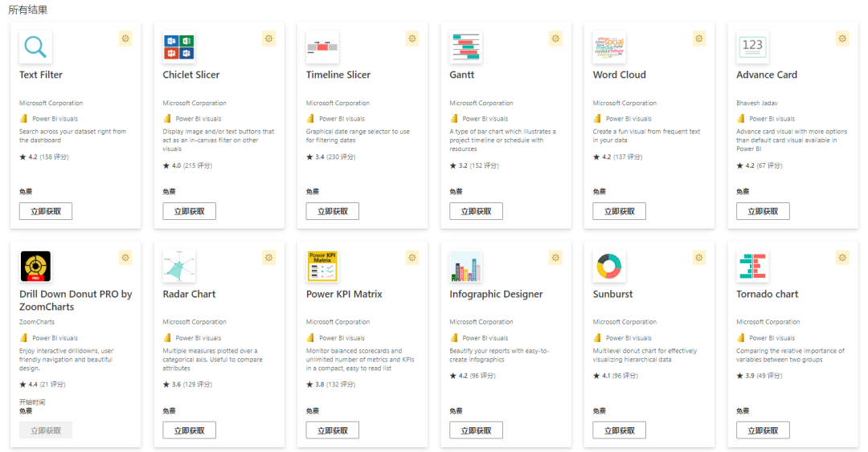
Task: Open the Text Filter title link
Action: tap(41, 75)
